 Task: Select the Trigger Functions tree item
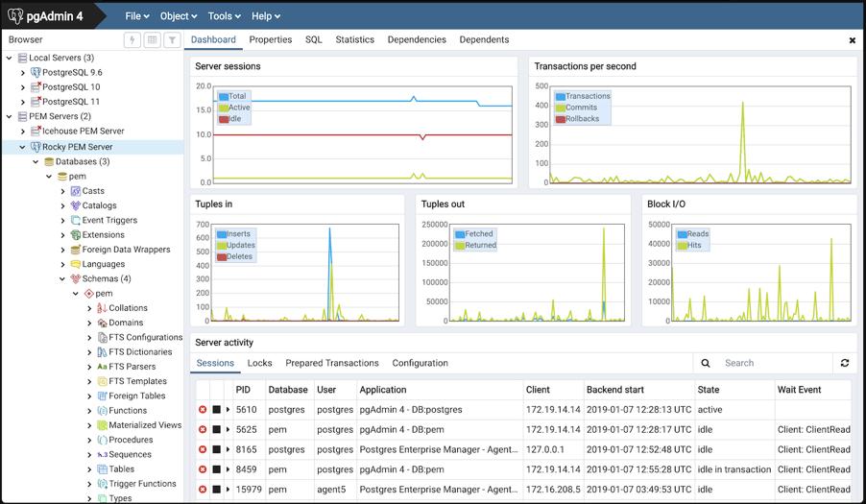(x=142, y=484)
